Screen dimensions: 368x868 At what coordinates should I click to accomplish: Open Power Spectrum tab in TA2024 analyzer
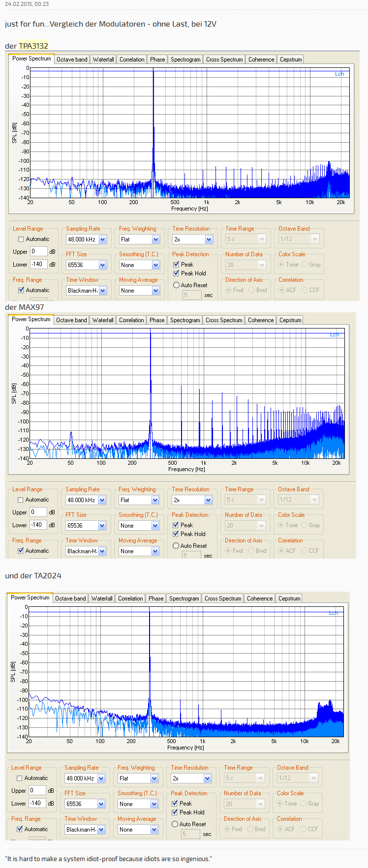(30, 598)
